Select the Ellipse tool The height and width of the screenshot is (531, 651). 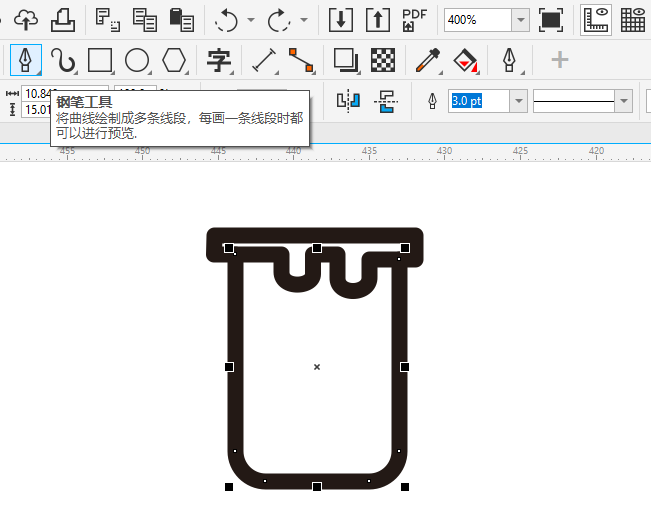click(x=137, y=60)
